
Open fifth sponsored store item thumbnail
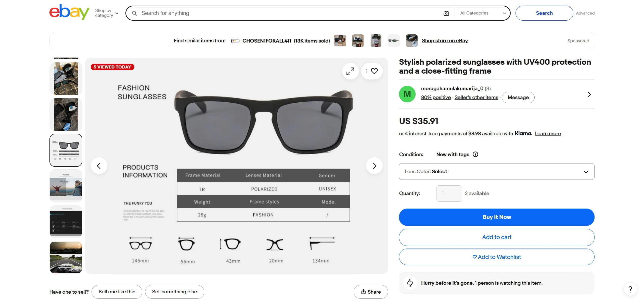[x=411, y=41]
